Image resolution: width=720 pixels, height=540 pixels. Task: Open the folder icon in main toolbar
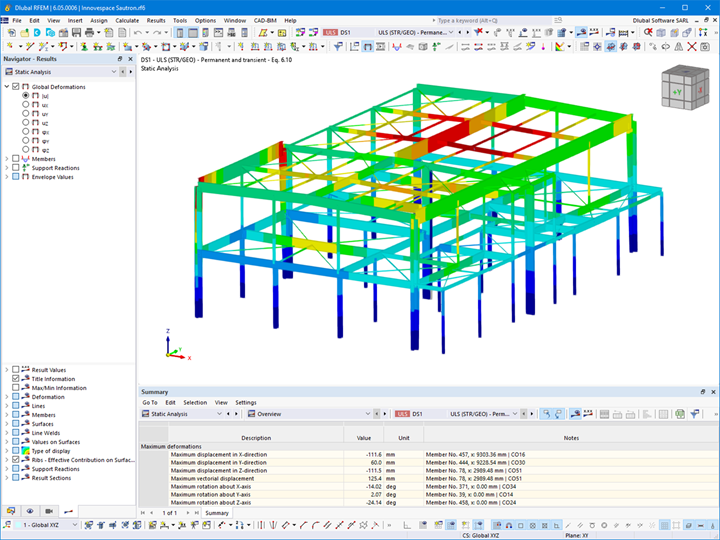24,33
